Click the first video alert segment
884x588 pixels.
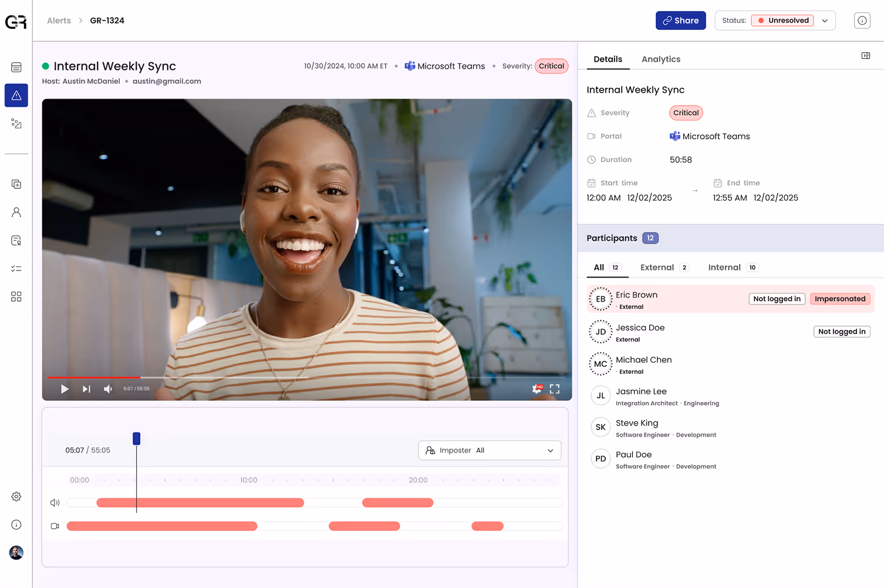click(x=162, y=526)
